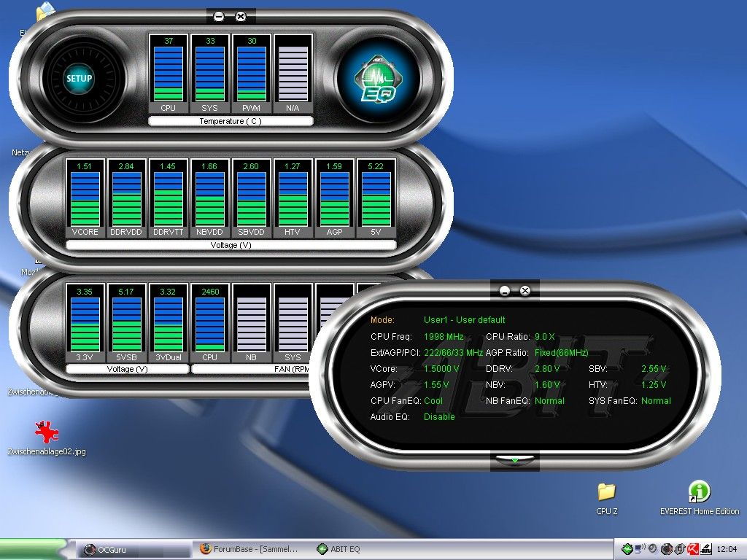
Task: Click the CPU fan RPM gauge
Action: point(209,323)
